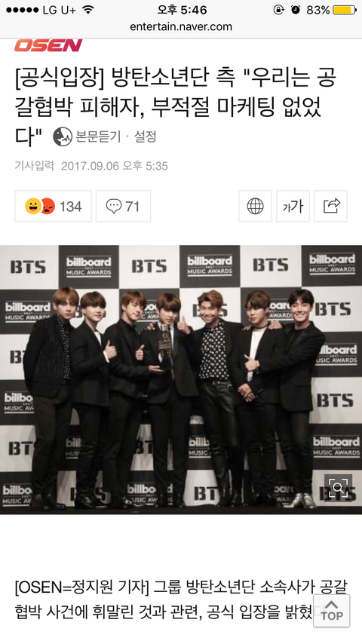
Task: View the 71 comments button
Action: (123, 206)
